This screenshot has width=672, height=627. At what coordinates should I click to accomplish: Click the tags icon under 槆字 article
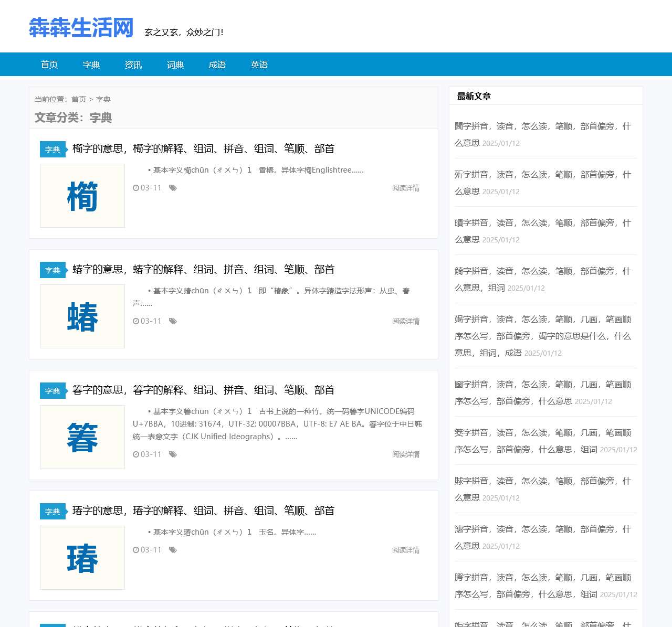(x=173, y=188)
